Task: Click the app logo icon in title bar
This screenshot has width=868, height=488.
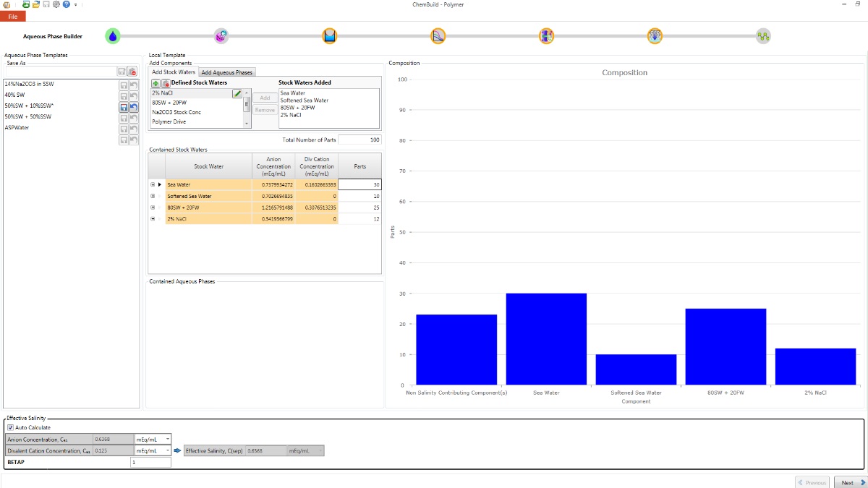Action: point(7,4)
